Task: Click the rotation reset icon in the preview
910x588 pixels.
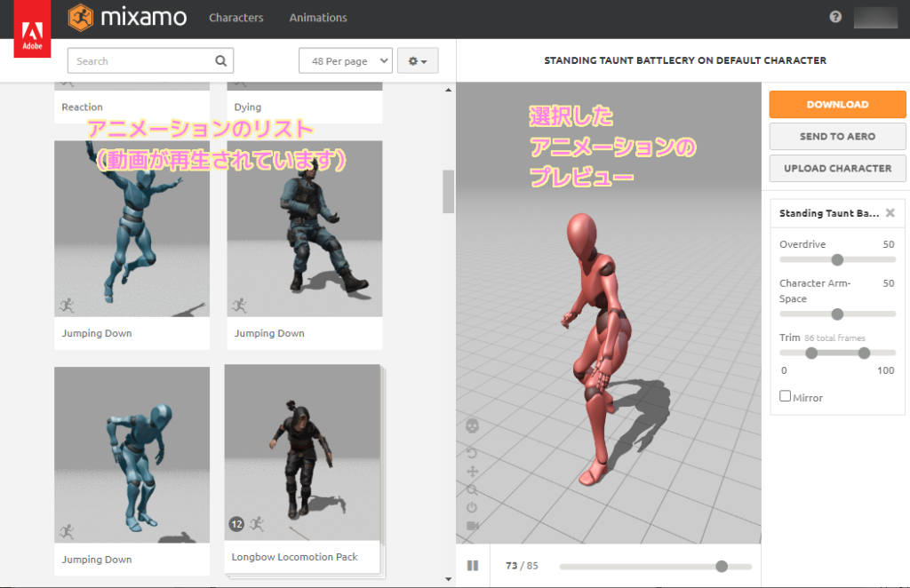Action: (472, 453)
